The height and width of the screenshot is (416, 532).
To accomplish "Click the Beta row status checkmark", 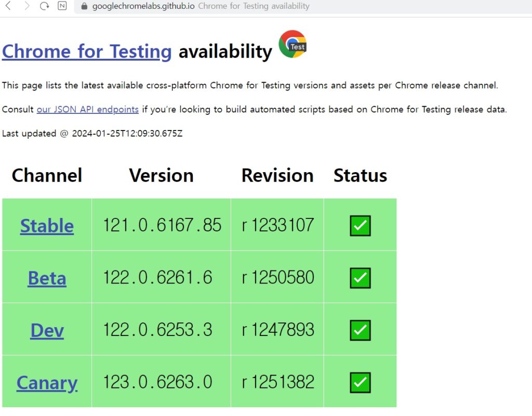I will [360, 278].
